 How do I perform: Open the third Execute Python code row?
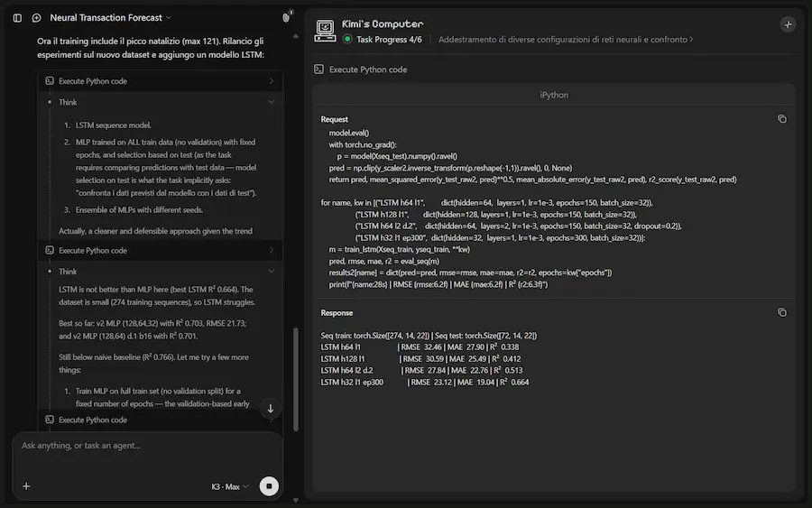[x=161, y=420]
